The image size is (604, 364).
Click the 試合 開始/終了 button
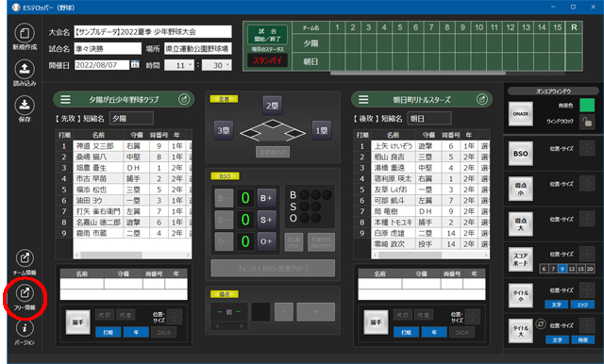[x=267, y=36]
